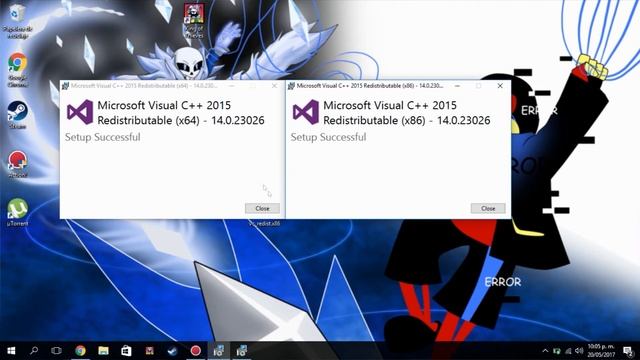Open the volume control in tray

pos(579,351)
